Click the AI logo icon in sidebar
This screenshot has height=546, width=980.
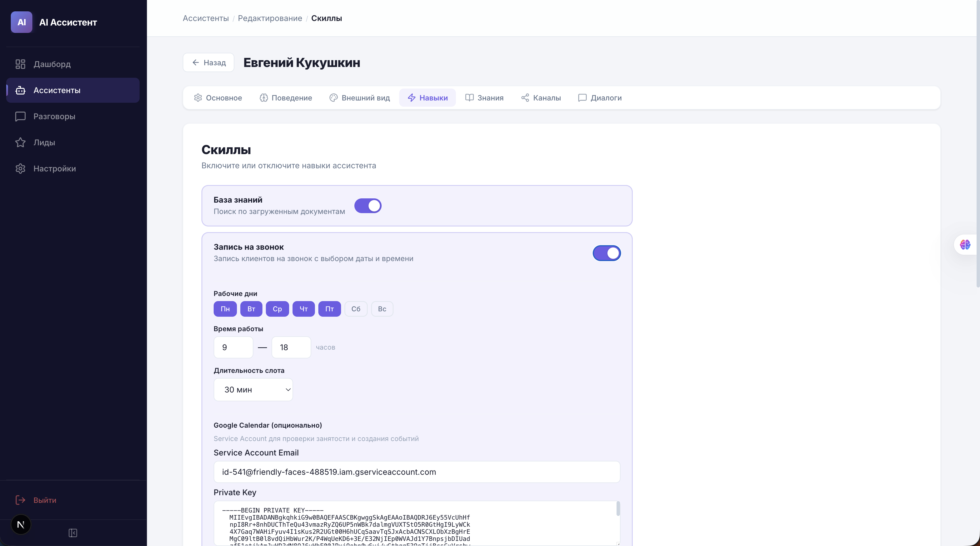21,22
